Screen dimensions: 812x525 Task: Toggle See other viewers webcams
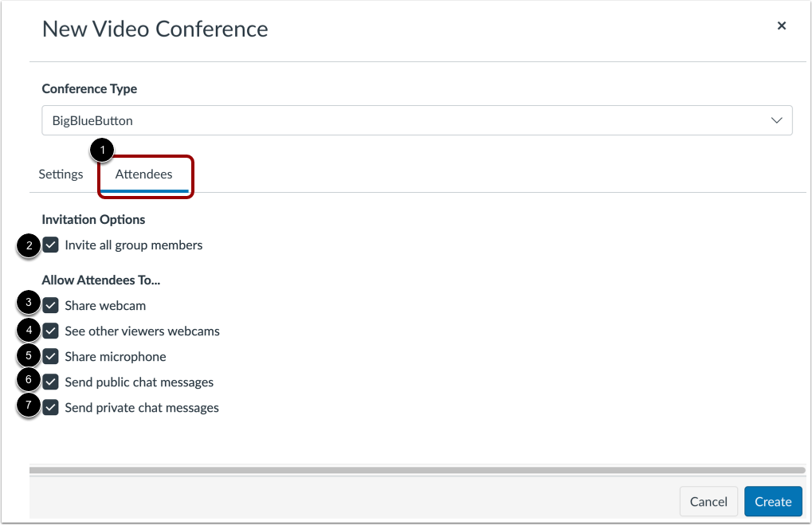[51, 331]
